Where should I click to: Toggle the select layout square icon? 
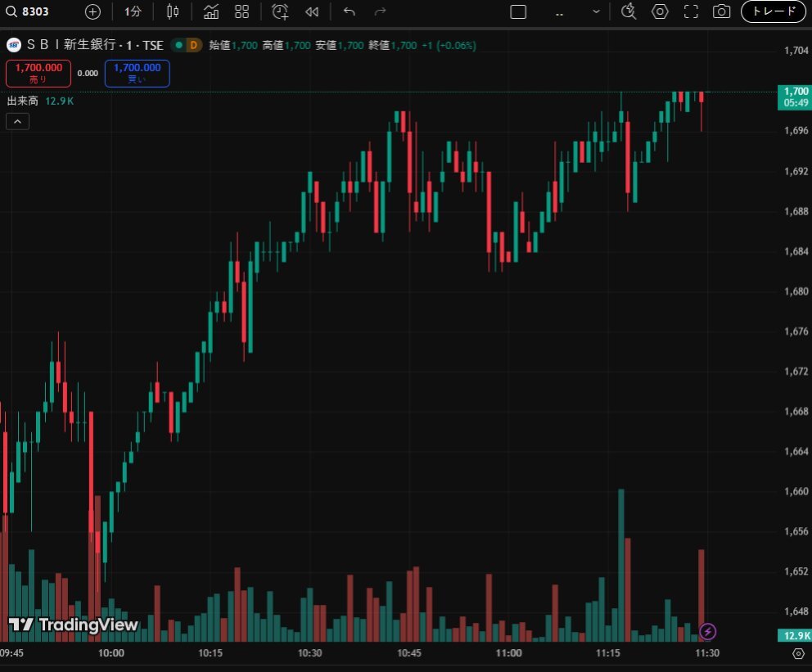point(517,11)
